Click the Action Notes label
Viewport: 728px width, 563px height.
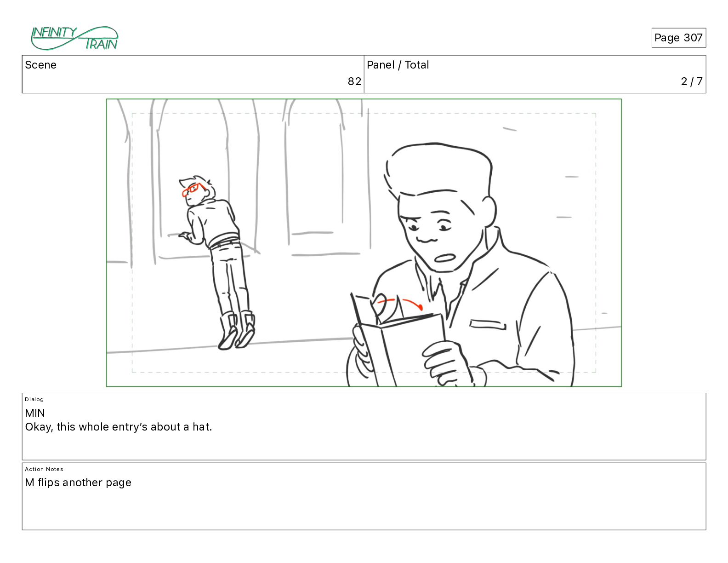click(x=44, y=469)
